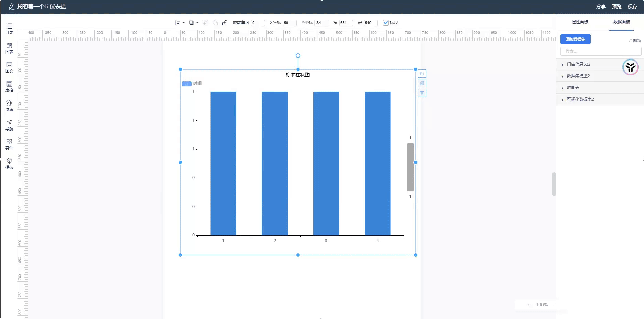Click the plus zoom-in button
This screenshot has height=319, width=644.
pos(529,305)
